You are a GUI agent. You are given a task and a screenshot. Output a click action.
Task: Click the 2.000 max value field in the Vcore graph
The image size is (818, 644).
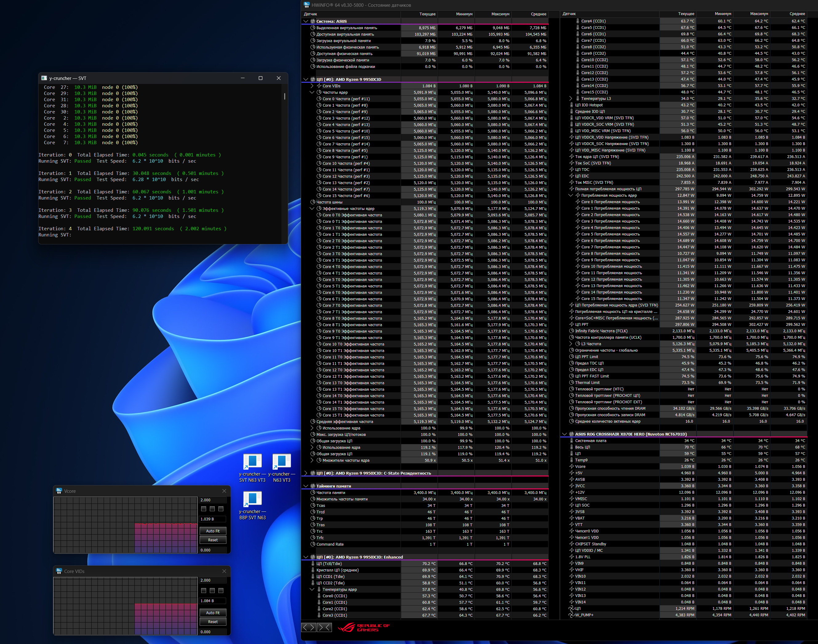click(x=213, y=500)
